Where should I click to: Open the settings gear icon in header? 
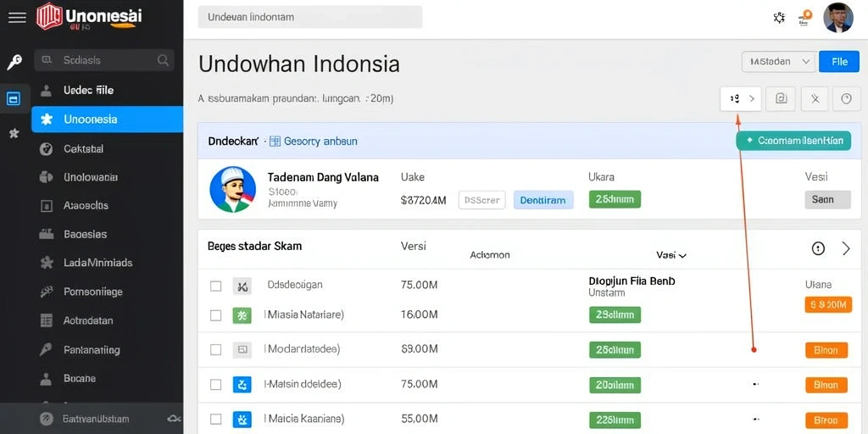click(x=780, y=18)
